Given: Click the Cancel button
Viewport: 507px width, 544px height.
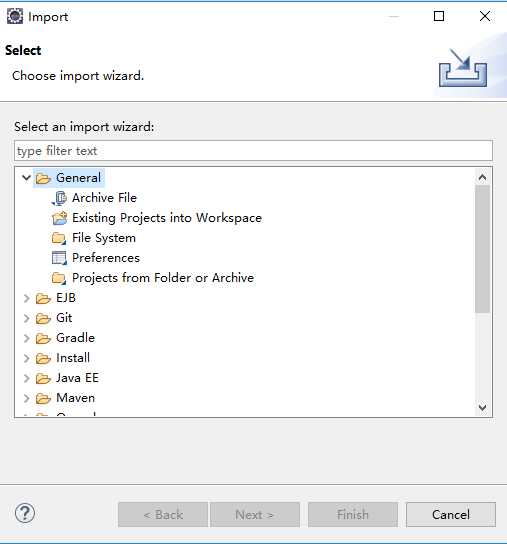Looking at the screenshot, I should (x=451, y=515).
